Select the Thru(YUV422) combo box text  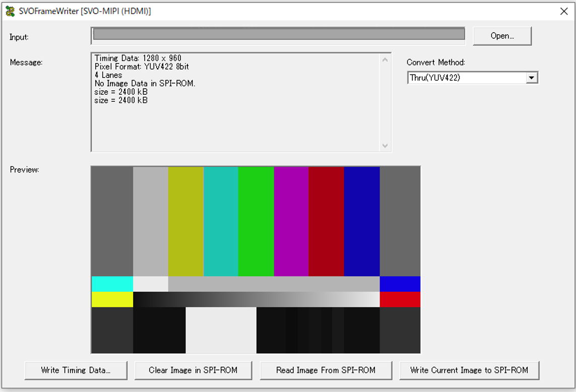(x=466, y=78)
